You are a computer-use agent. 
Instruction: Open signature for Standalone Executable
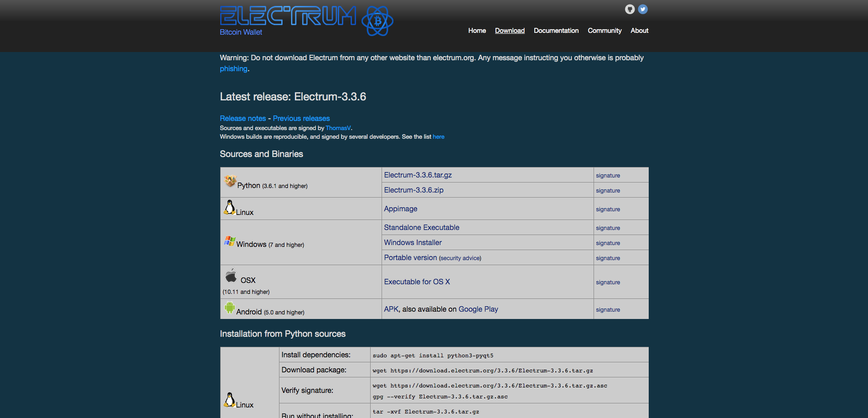coord(608,228)
